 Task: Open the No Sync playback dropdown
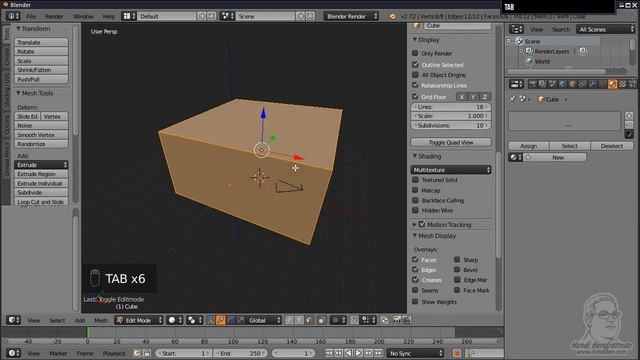[x=415, y=353]
